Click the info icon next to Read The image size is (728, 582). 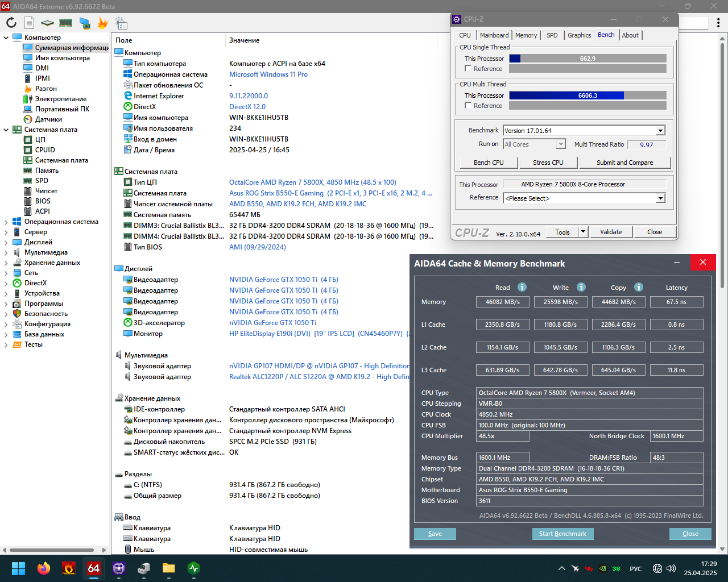[x=522, y=287]
